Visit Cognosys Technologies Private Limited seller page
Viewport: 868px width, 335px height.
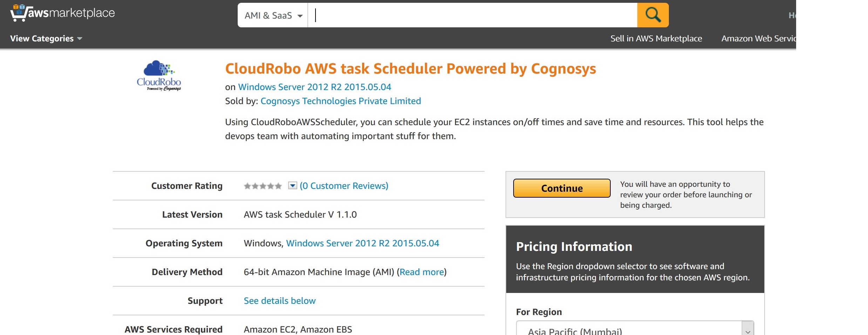pos(340,101)
